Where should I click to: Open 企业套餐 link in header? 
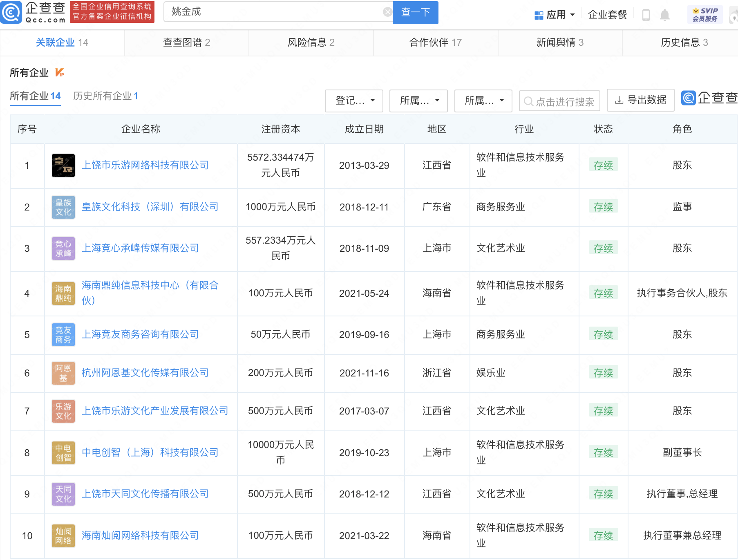pos(607,15)
